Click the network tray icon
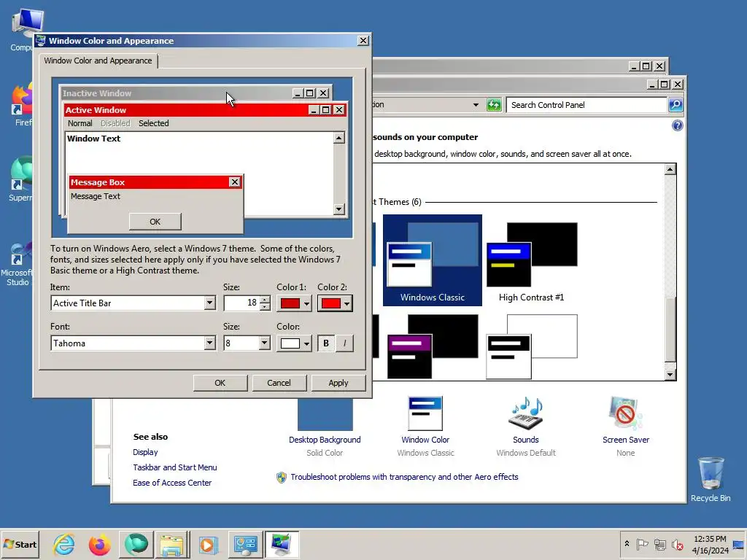Image resolution: width=747 pixels, height=560 pixels. click(x=659, y=544)
